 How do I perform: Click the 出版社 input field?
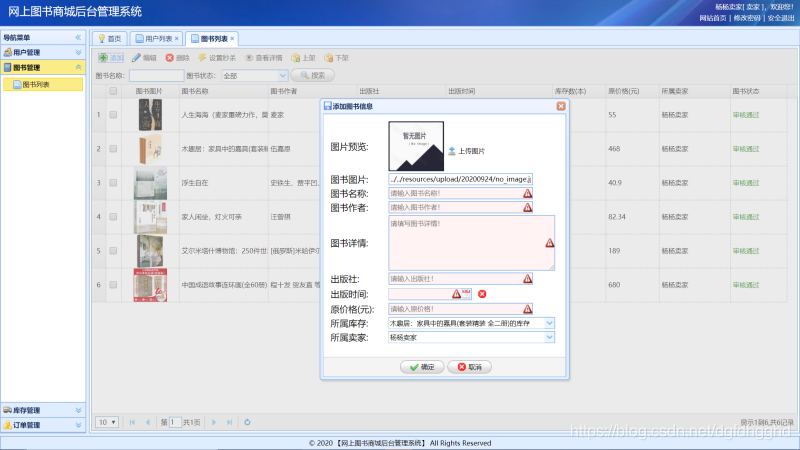pyautogui.click(x=460, y=279)
